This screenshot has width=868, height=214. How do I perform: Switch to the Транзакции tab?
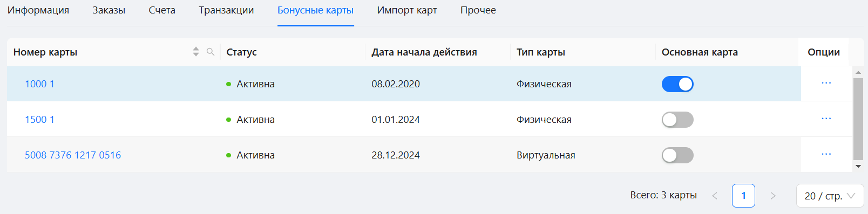[x=226, y=10]
